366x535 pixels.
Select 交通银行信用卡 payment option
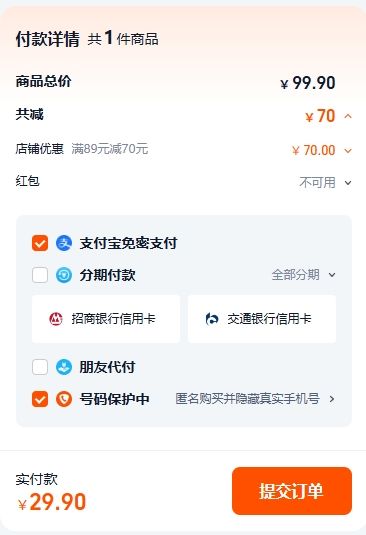click(x=262, y=319)
